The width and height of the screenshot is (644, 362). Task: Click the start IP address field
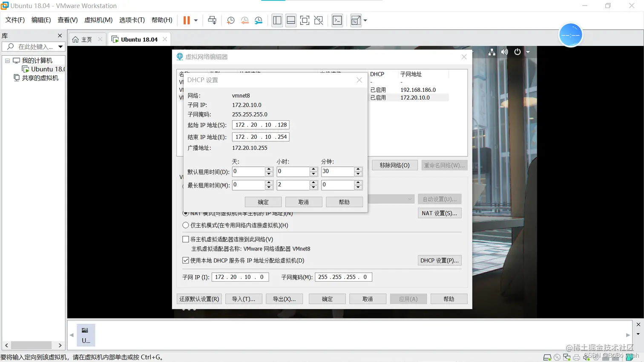pos(261,125)
